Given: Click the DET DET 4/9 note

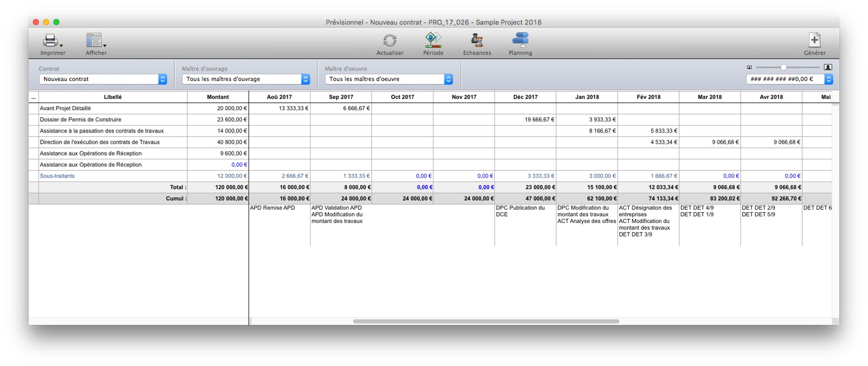Looking at the screenshot, I should click(697, 208).
